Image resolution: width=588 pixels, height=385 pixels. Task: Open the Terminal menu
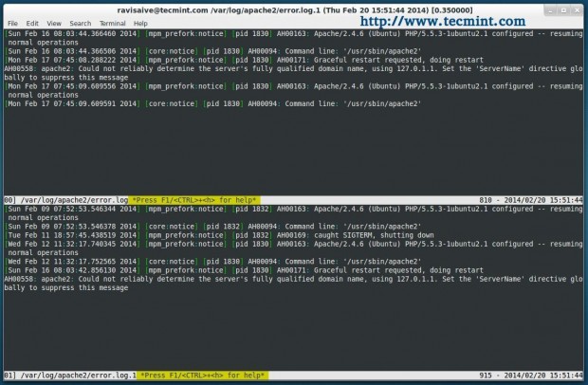(x=113, y=24)
